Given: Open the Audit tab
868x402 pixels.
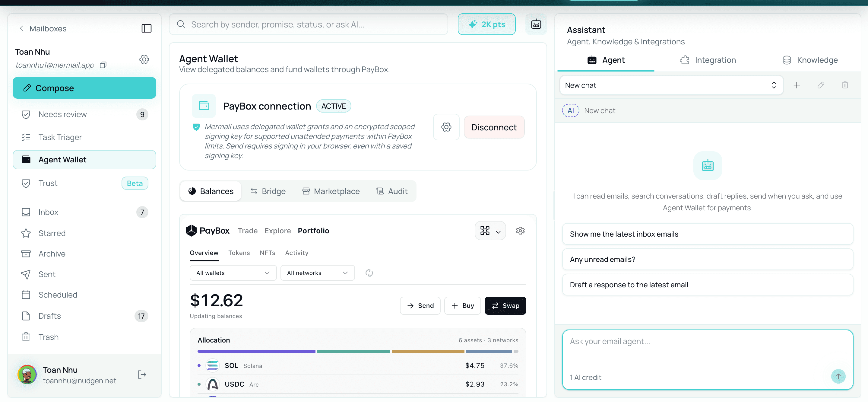Looking at the screenshot, I should (x=391, y=191).
